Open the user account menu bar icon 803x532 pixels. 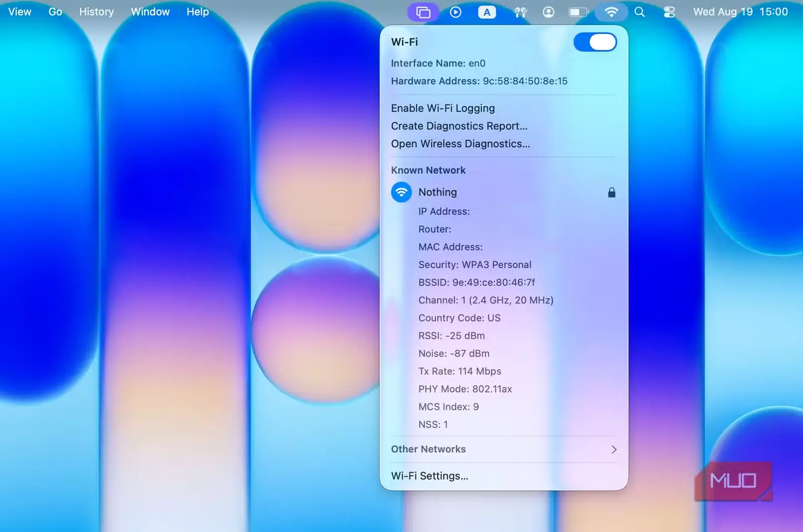click(549, 12)
